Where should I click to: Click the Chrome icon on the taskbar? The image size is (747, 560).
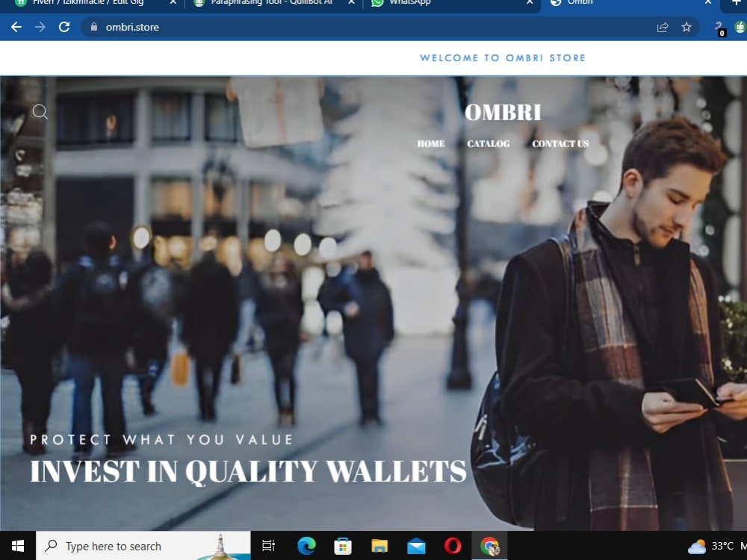pyautogui.click(x=490, y=546)
